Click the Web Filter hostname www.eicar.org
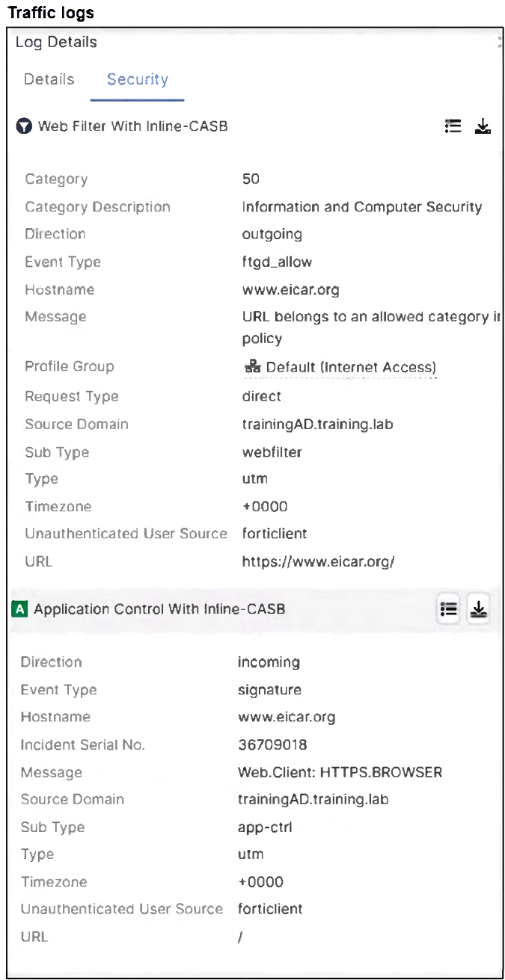Viewport: 505px width, 980px height. point(290,289)
